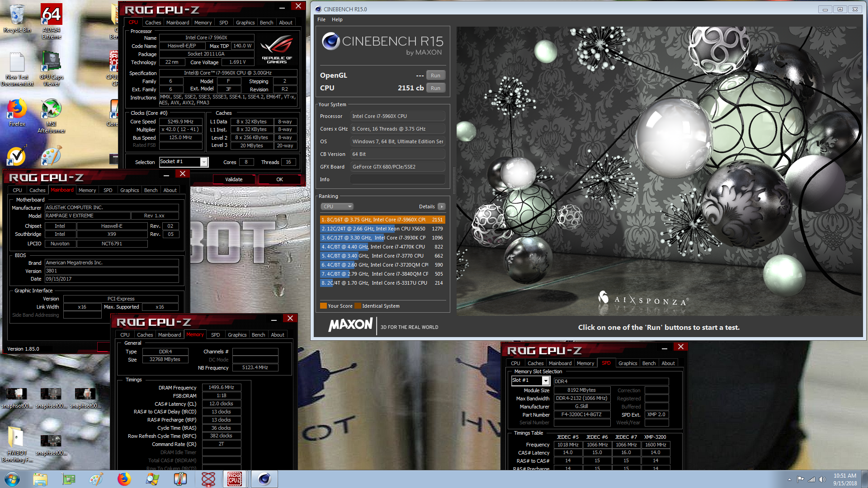
Task: Open first snaphsot00 thumbnail on desktop
Action: 17,398
